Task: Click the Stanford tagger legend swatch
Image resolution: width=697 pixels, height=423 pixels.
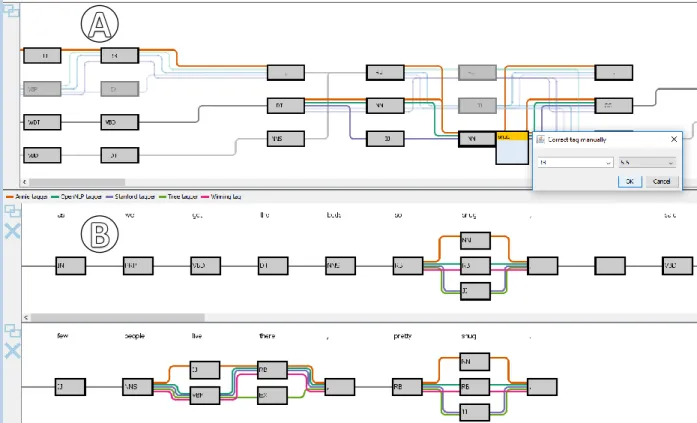Action: [x=109, y=196]
